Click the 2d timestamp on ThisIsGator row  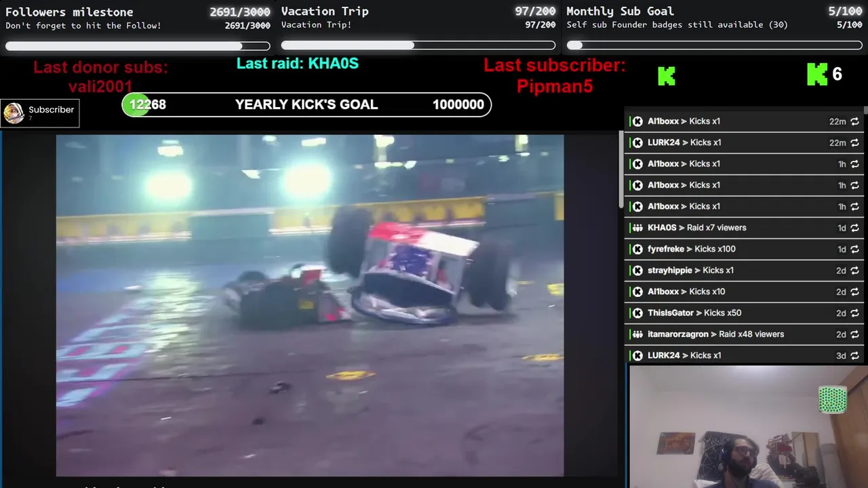[841, 312]
